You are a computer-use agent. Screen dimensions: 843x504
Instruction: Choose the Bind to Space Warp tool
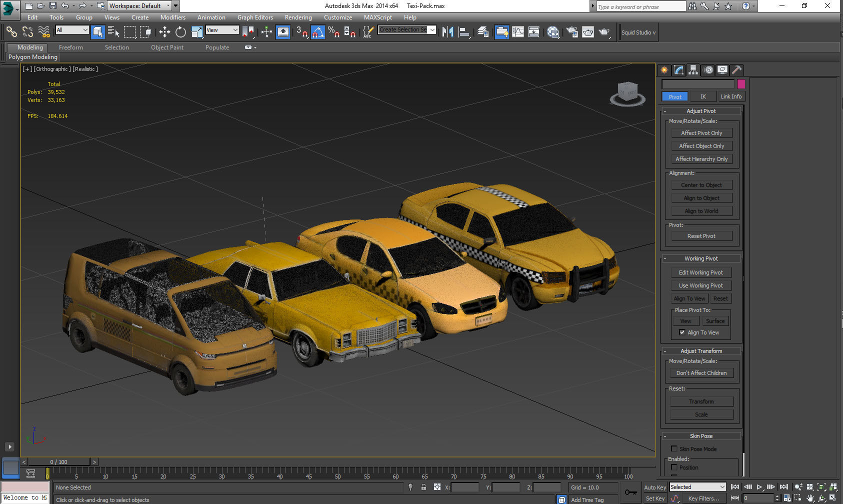44,32
